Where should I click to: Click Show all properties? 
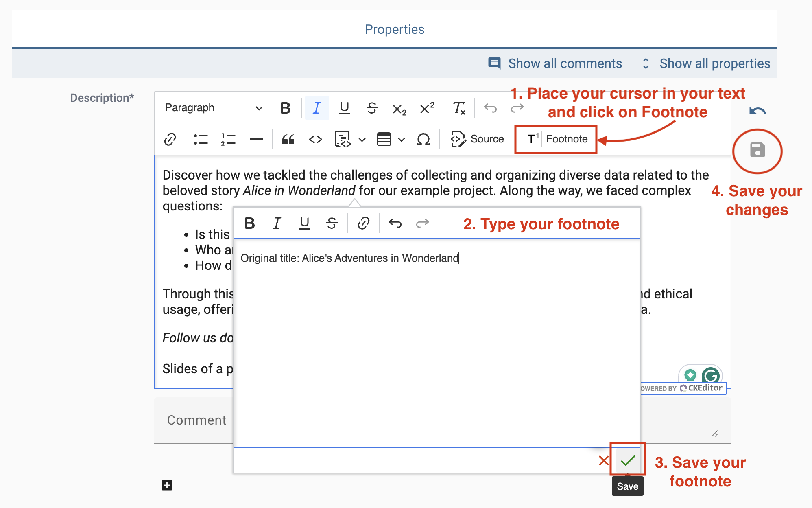click(706, 63)
